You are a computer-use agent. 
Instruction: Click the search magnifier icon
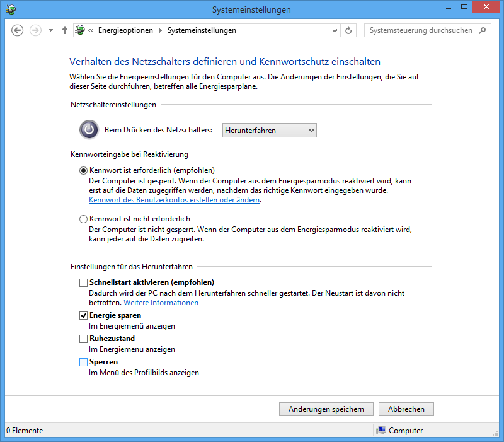click(483, 30)
